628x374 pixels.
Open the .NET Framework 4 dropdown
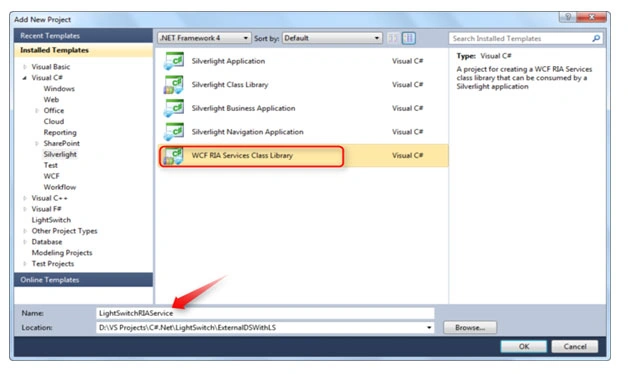click(204, 38)
